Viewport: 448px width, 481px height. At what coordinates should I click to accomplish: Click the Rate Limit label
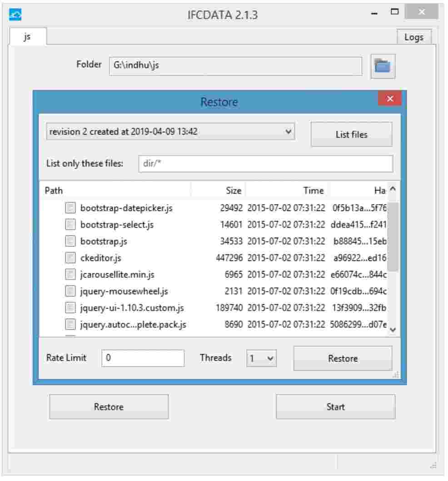[x=66, y=358]
